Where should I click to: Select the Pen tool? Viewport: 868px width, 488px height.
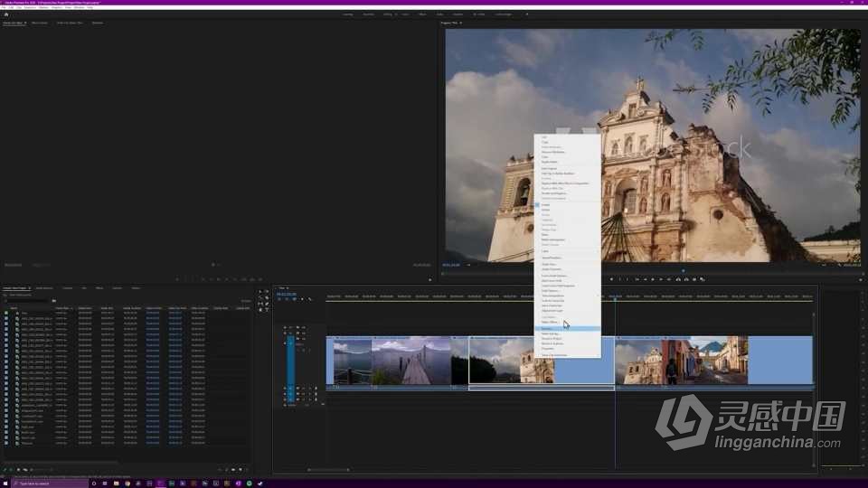[267, 304]
